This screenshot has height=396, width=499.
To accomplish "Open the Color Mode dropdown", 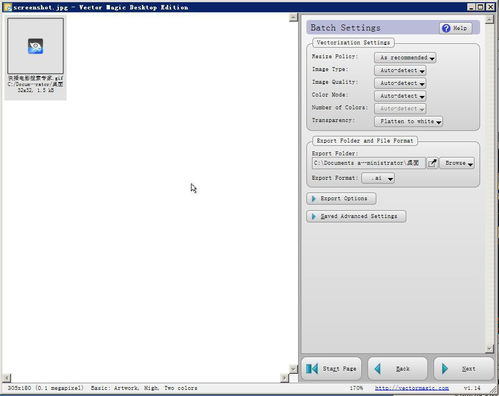I will coord(400,96).
